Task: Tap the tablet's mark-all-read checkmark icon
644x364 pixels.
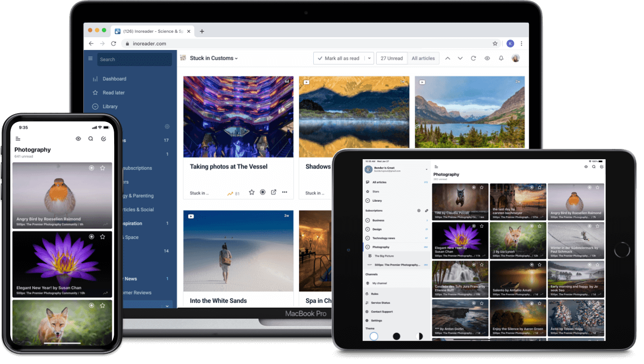Action: pos(601,167)
